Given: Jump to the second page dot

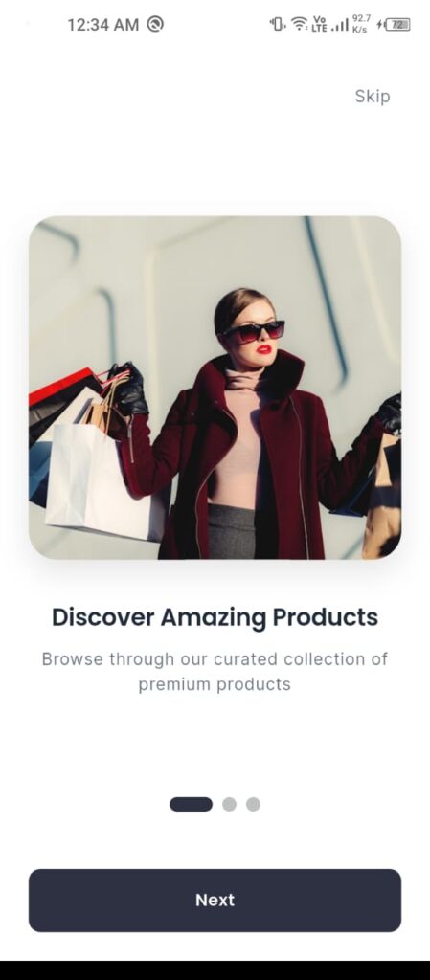Looking at the screenshot, I should tap(230, 804).
